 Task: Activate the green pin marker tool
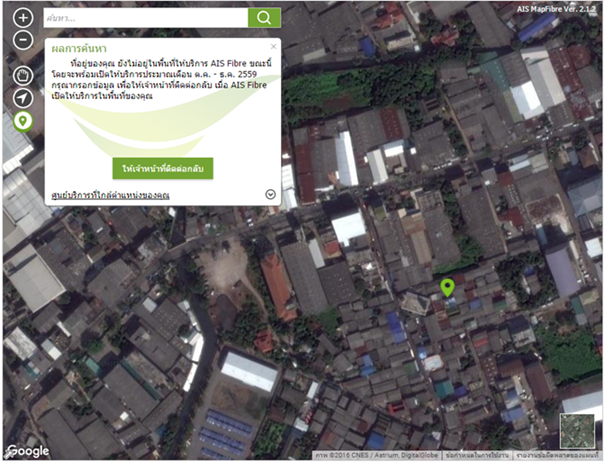click(x=23, y=121)
